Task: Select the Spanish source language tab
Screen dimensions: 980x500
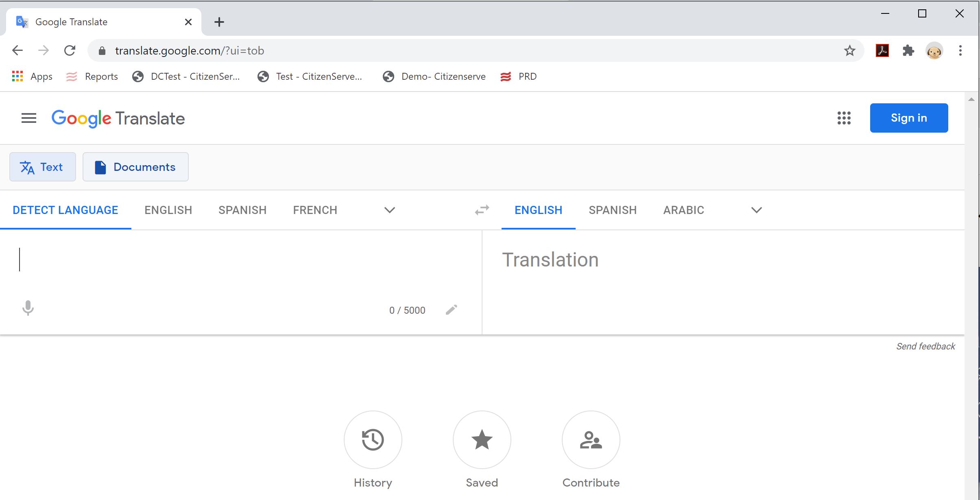Action: tap(242, 210)
